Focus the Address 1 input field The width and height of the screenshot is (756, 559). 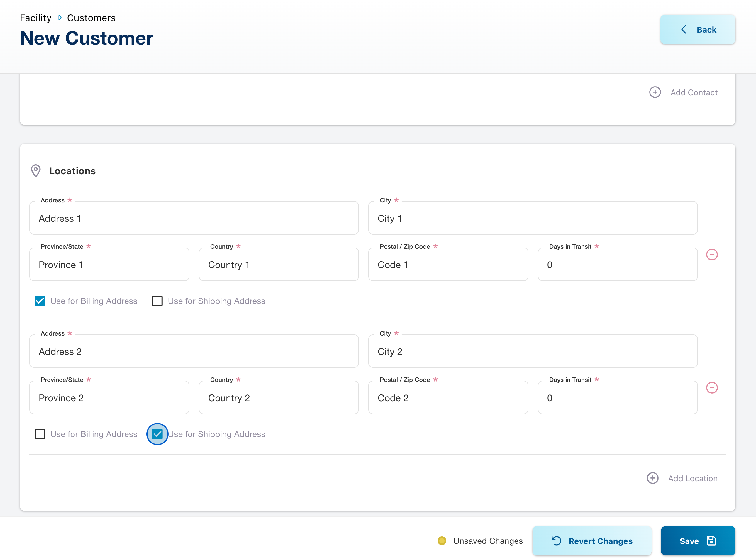(194, 218)
